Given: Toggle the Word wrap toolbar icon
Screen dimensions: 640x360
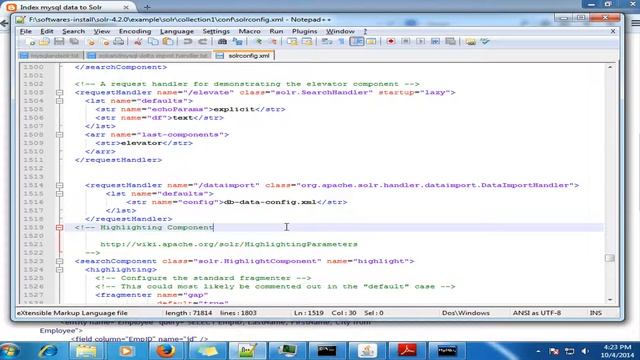Looking at the screenshot, I should [x=327, y=42].
